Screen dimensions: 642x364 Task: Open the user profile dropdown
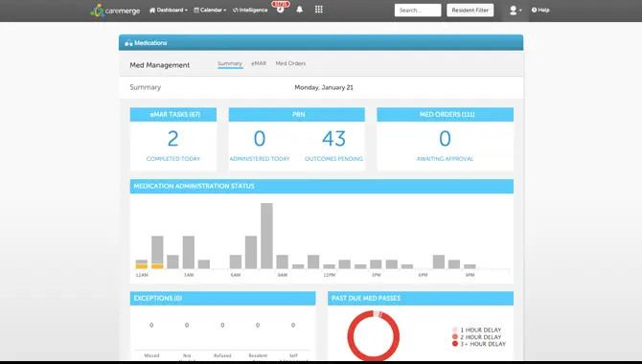515,11
